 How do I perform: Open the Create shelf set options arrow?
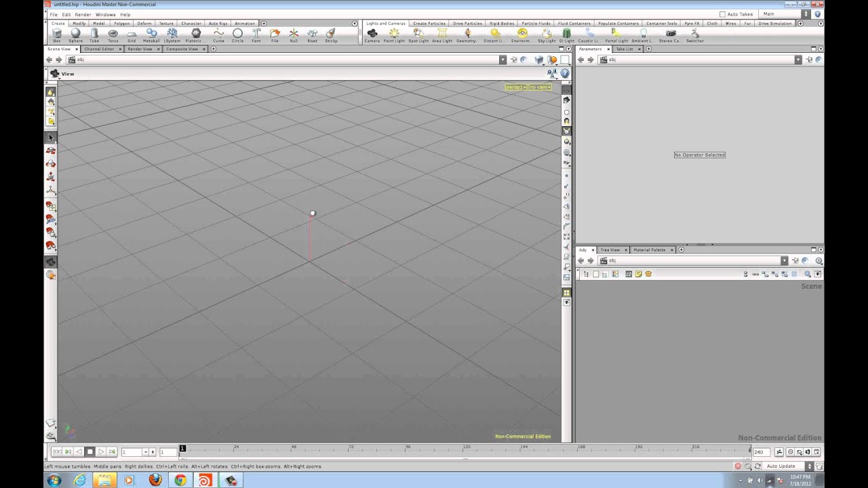point(354,23)
